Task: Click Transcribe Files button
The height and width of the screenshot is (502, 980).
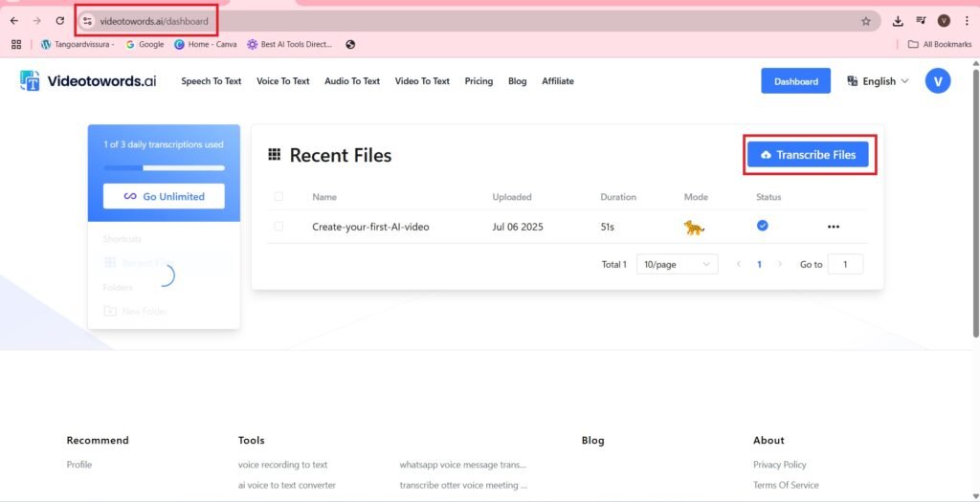Action: tap(808, 155)
